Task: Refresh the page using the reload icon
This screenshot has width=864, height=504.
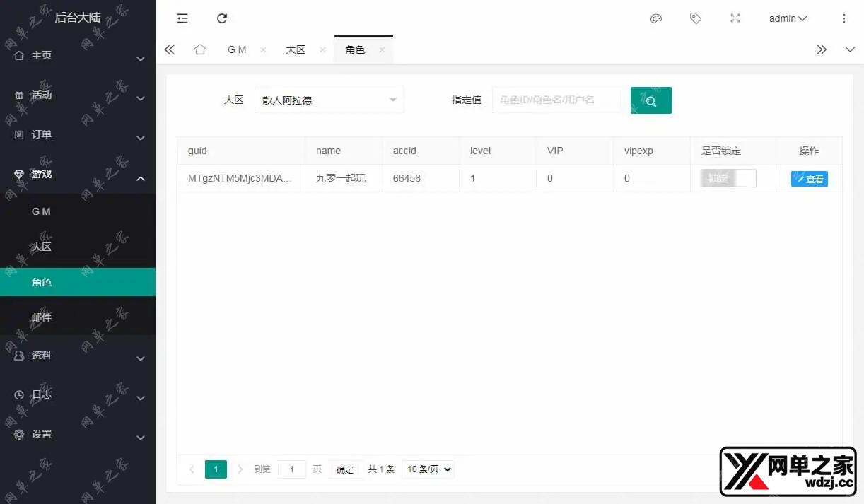Action: (x=222, y=18)
